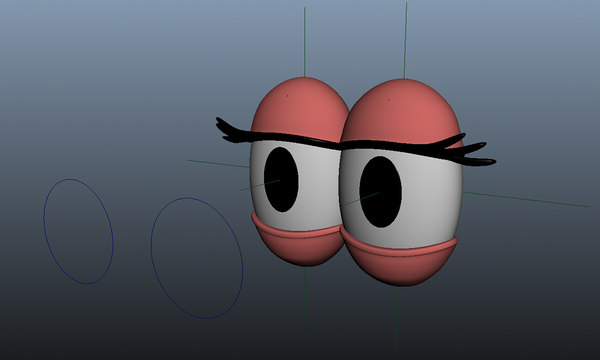Screen dimensions: 600x360
Task: Click small dot on right upper eyelid
Action: [389, 99]
